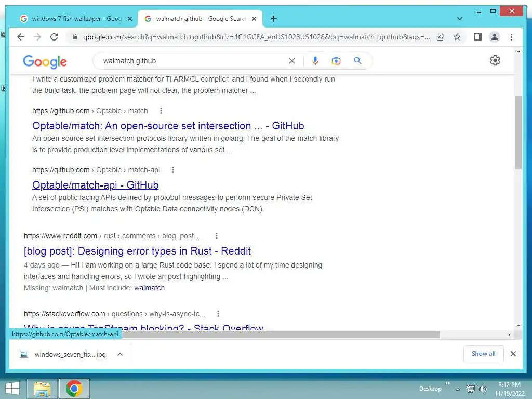Open more options for Stack Overflow result

[x=218, y=314]
